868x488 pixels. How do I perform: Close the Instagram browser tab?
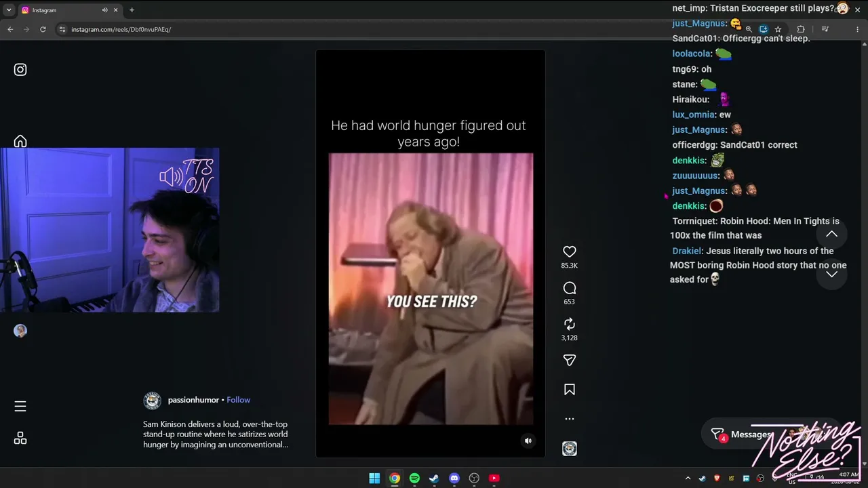tap(116, 10)
